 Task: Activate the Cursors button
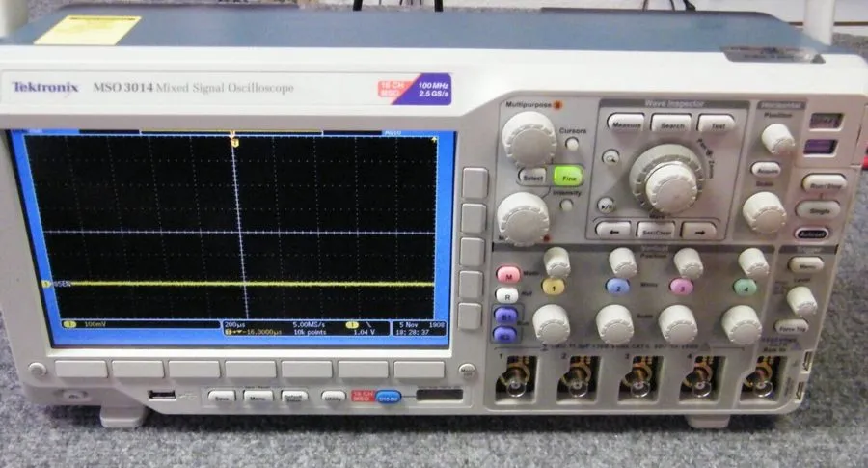(x=572, y=145)
